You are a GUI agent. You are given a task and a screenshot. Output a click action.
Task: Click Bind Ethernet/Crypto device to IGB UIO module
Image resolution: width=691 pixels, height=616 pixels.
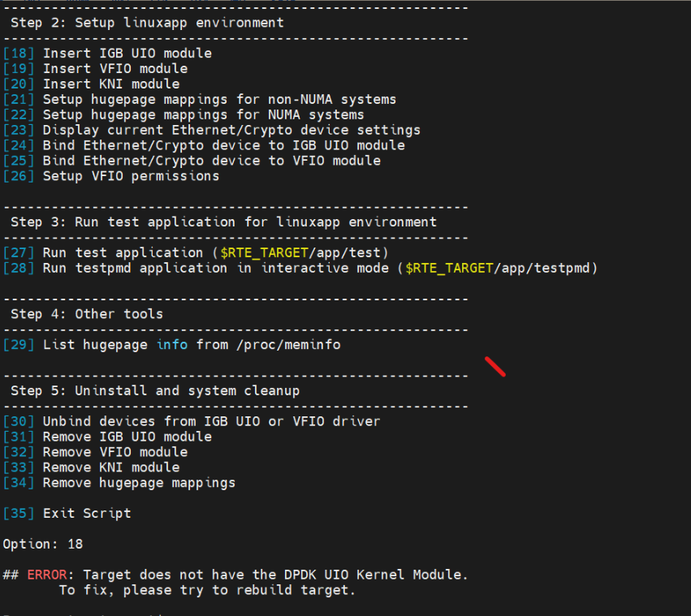point(223,145)
